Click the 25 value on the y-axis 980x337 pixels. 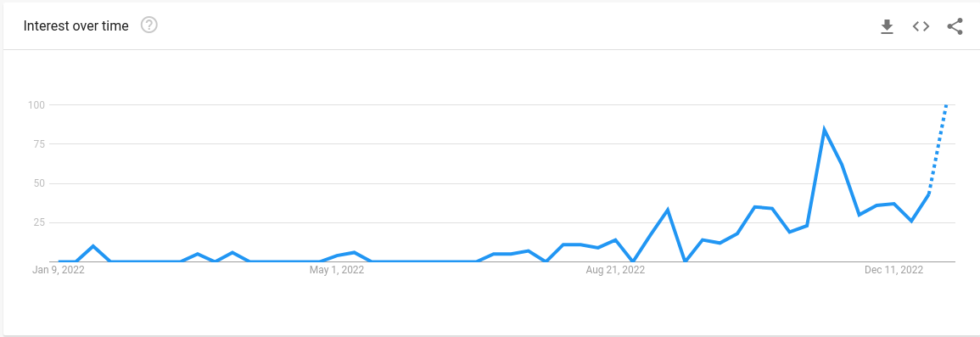tap(38, 222)
